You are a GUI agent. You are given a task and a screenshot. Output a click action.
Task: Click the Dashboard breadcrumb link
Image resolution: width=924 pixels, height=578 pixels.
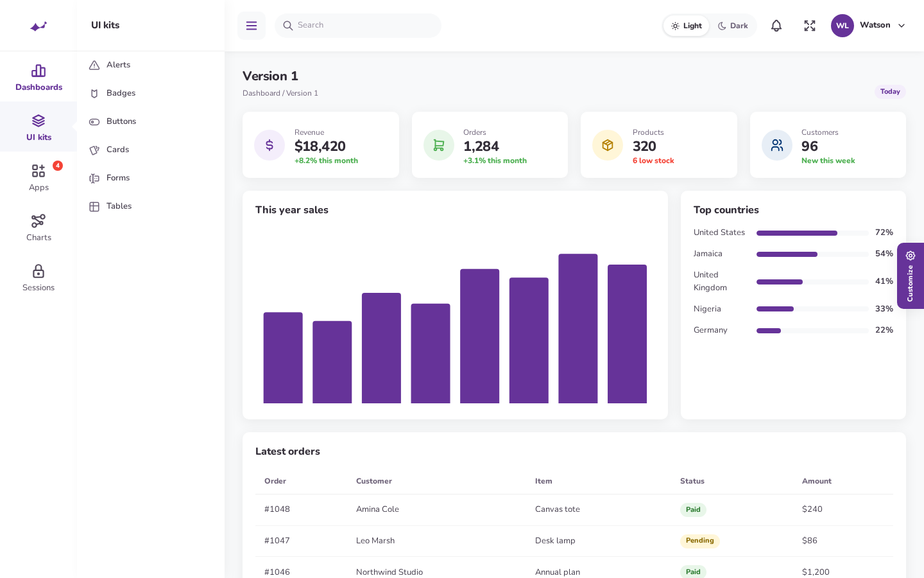coord(261,93)
